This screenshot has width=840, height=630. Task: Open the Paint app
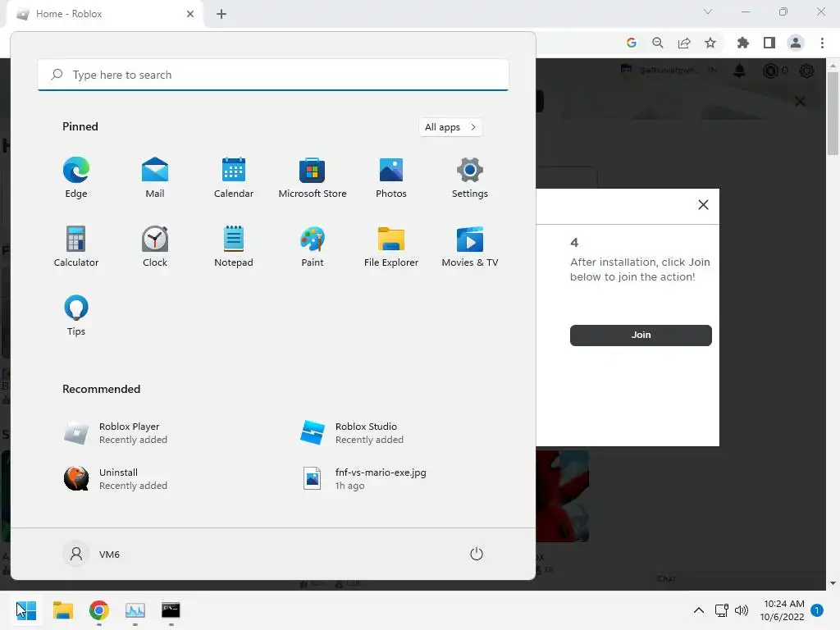click(313, 247)
